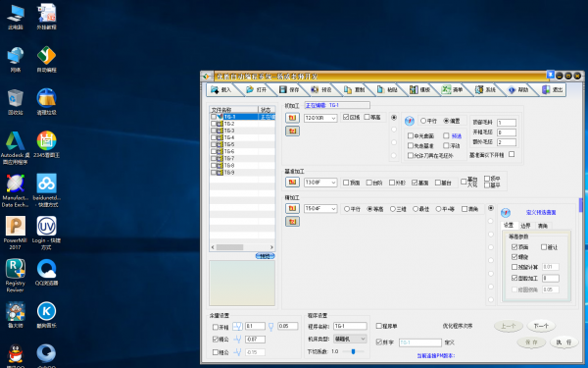The height and width of the screenshot is (368, 588).
Task: Click the 打开 folder icon in toolbar
Action: click(x=250, y=89)
